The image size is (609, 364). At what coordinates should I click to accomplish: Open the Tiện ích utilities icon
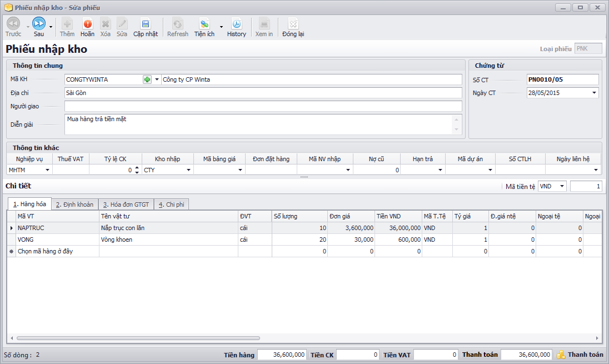point(204,24)
